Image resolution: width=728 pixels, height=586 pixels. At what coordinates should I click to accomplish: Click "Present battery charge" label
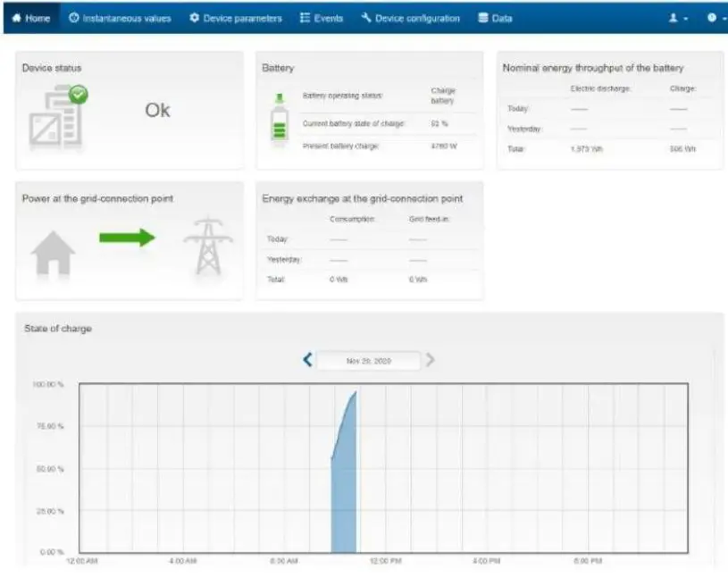point(341,146)
